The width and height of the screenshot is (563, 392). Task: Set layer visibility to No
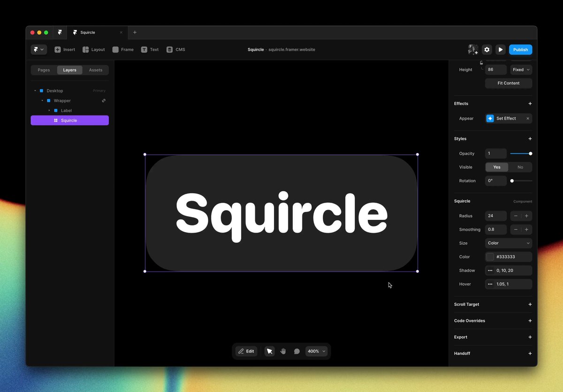pos(520,167)
